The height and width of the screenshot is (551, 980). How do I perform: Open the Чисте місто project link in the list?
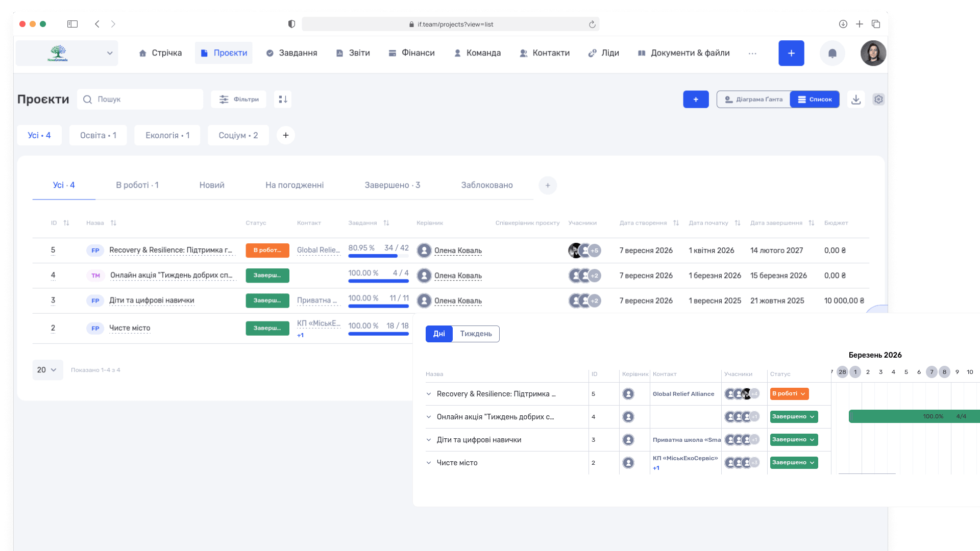pos(130,328)
